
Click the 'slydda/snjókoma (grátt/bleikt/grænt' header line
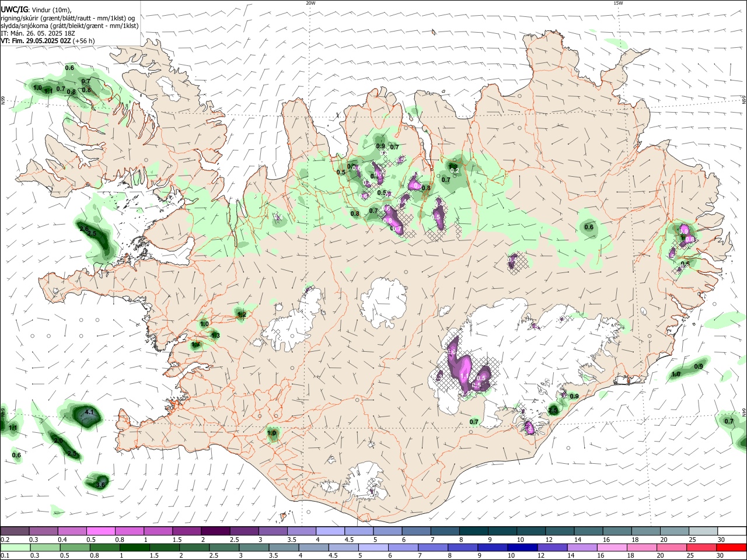click(x=69, y=25)
